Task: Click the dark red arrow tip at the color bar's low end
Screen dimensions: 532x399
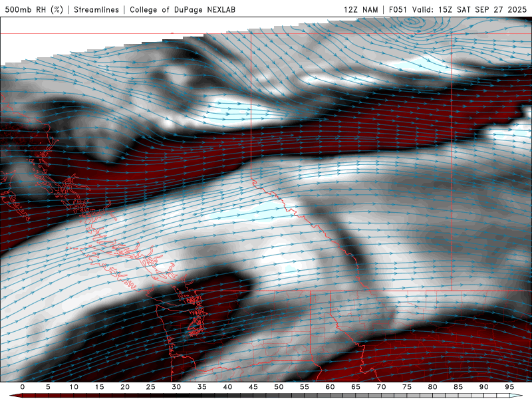Action: pyautogui.click(x=16, y=396)
